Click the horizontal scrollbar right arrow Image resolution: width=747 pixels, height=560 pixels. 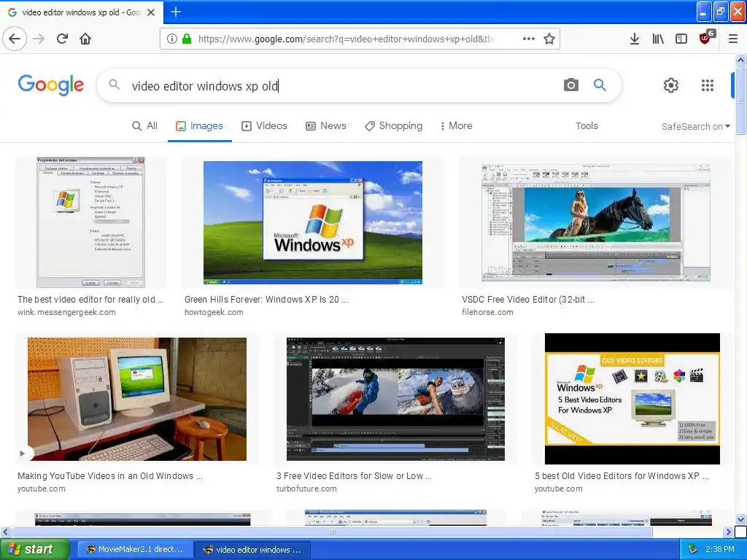pyautogui.click(x=729, y=532)
